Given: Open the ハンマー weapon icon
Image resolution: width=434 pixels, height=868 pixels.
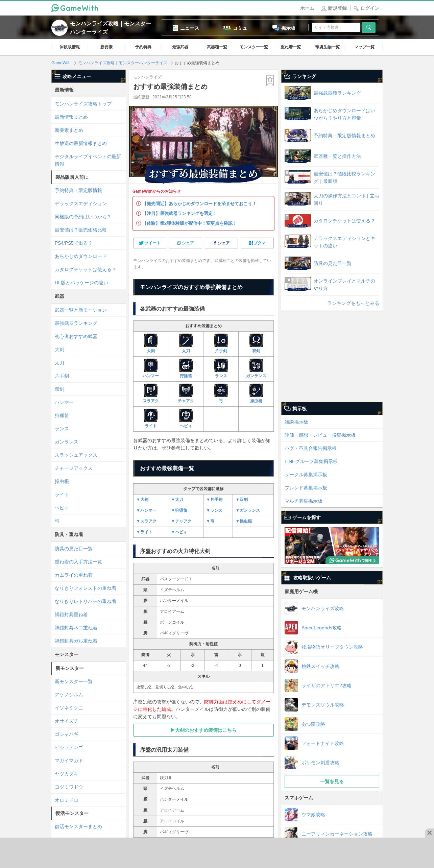Looking at the screenshot, I should (x=151, y=365).
